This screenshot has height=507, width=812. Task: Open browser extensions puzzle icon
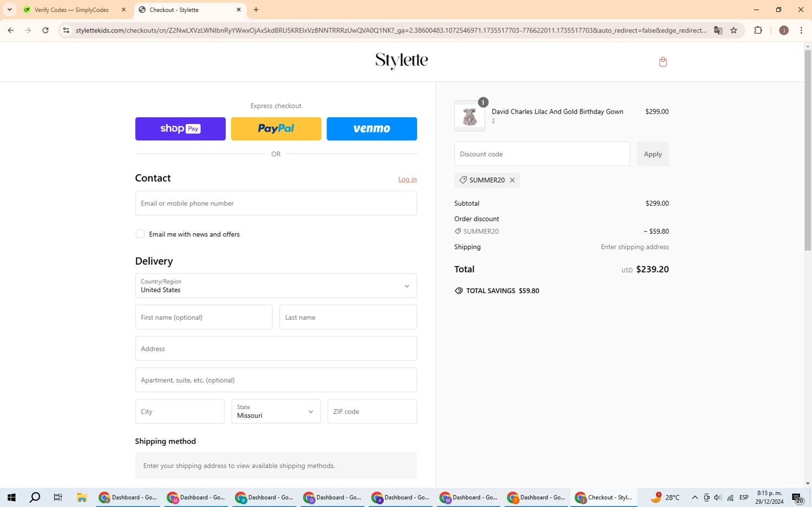click(758, 30)
